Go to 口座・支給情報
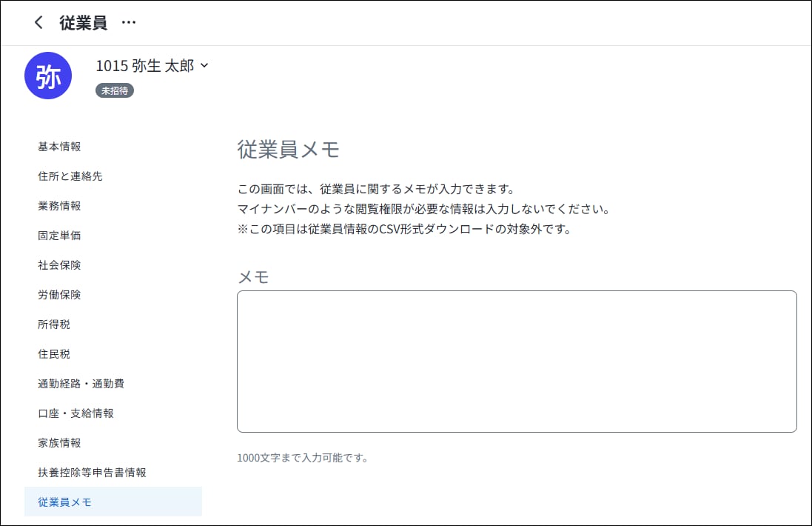Screen dimensions: 812x526 (x=76, y=413)
